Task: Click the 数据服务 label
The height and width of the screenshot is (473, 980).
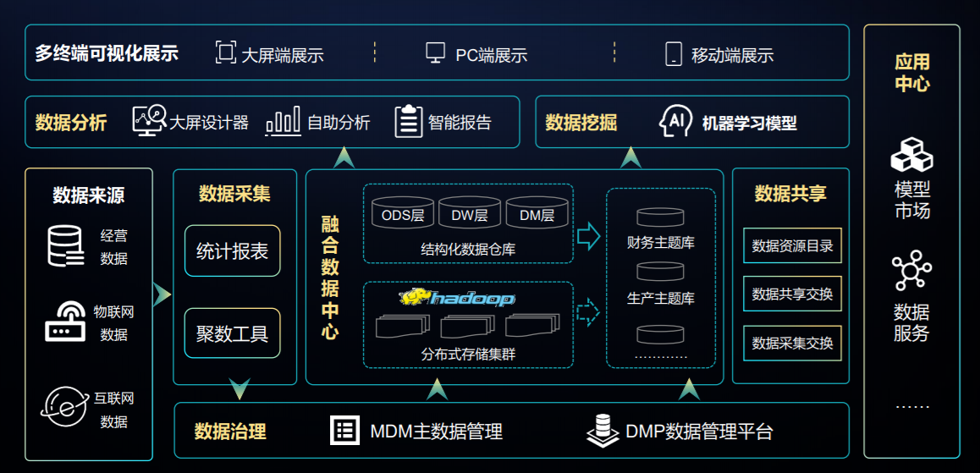Action: click(x=912, y=322)
